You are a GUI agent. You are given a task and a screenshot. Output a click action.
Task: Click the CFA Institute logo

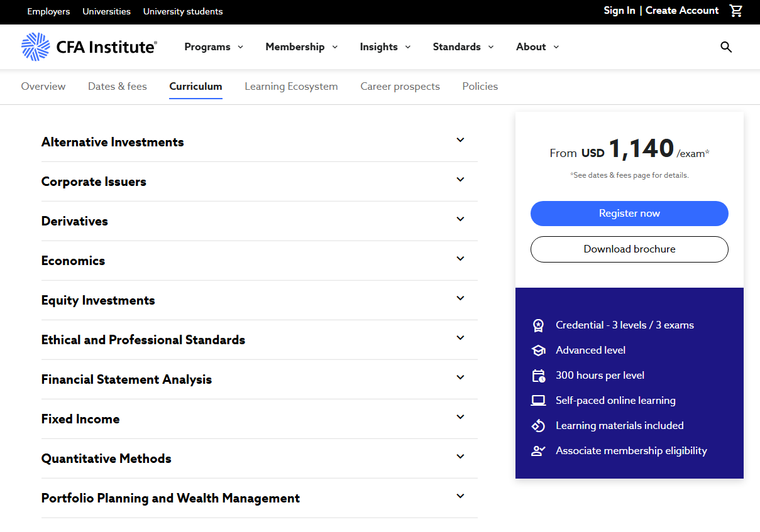coord(89,47)
